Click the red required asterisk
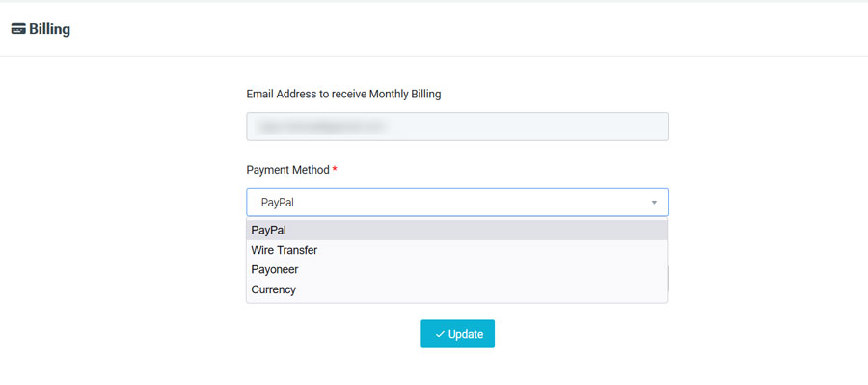Image resolution: width=868 pixels, height=385 pixels. tap(335, 170)
